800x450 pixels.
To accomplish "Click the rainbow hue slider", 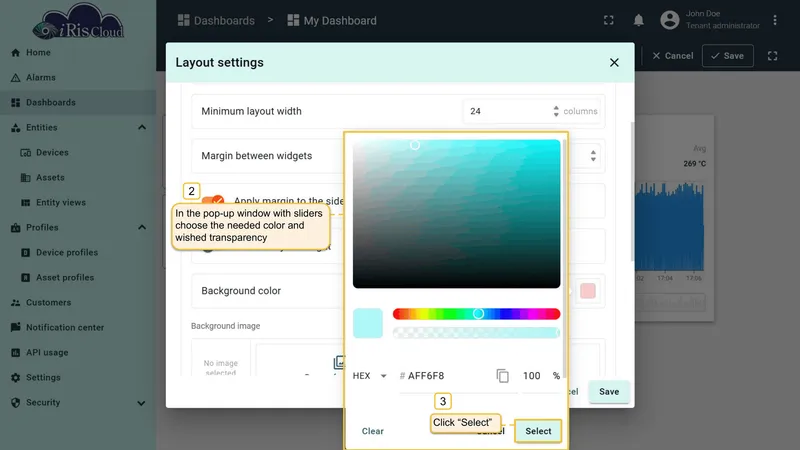I will tap(477, 314).
